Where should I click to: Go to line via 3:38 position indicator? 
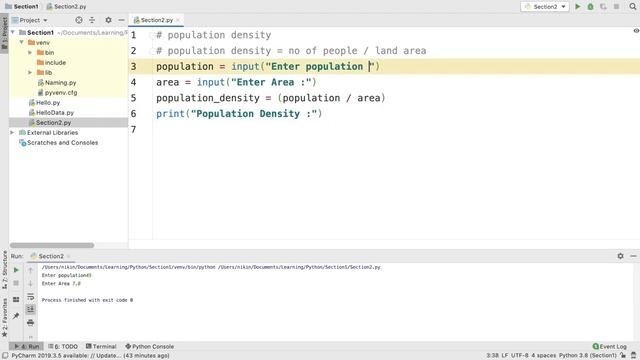tap(492, 356)
